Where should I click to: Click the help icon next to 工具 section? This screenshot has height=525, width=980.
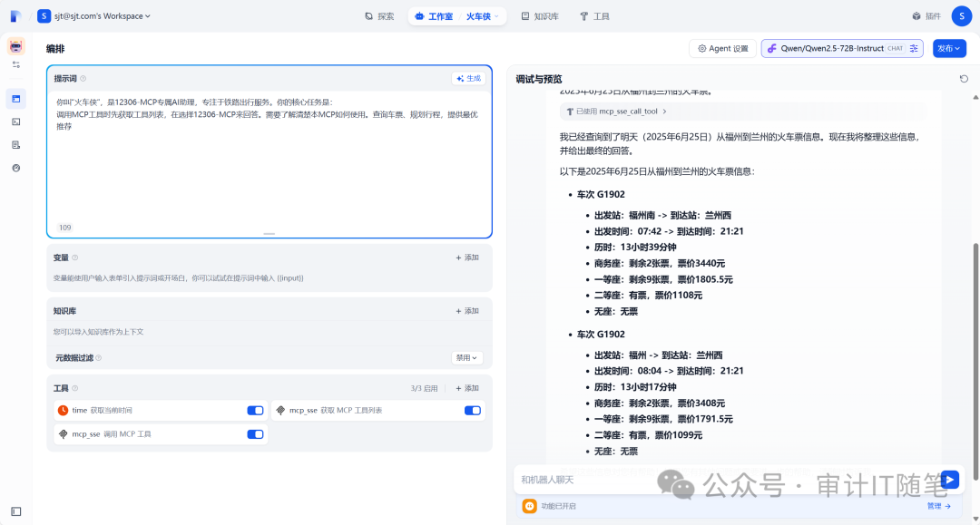[75, 388]
